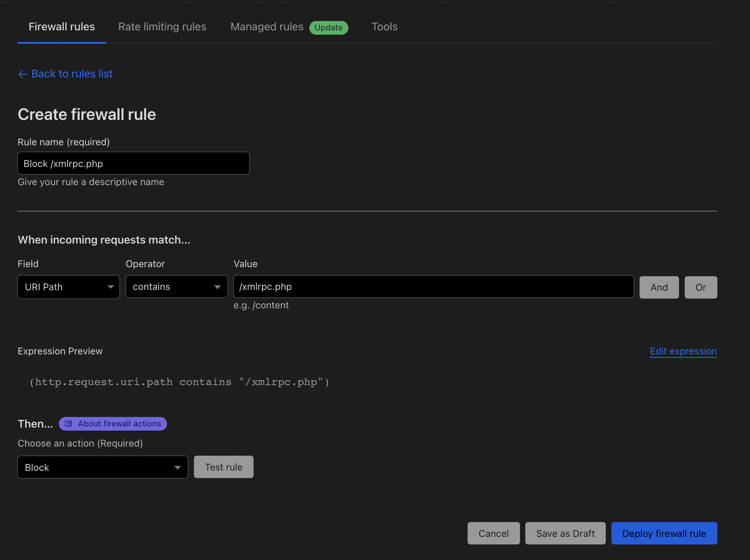
Task: Deploy the firewall rule
Action: coord(664,533)
